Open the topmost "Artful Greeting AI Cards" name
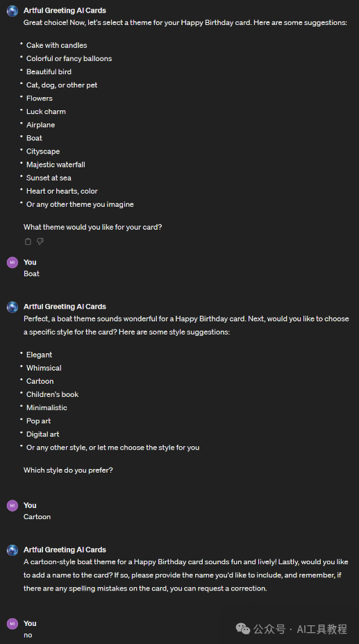The height and width of the screenshot is (644, 359). click(x=65, y=10)
